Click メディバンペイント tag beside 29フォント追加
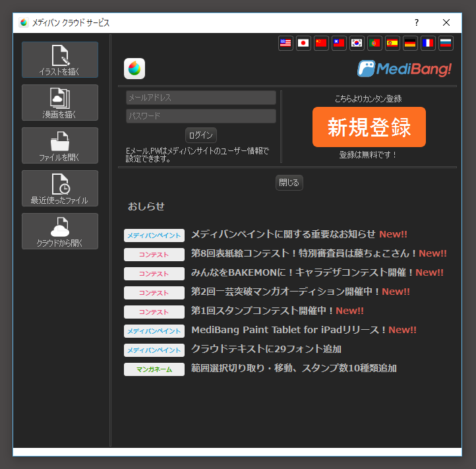Screen dimensions: 476x469 [x=154, y=350]
